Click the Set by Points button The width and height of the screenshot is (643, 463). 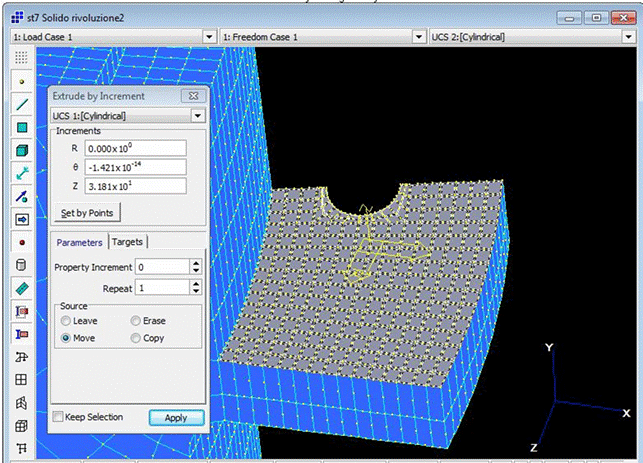(x=89, y=213)
